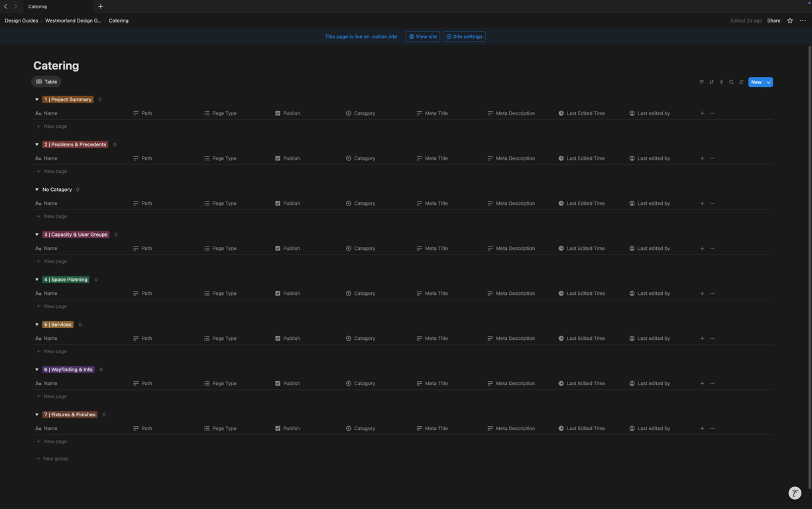
Task: Open Publish column header in Project Summary
Action: [288, 113]
